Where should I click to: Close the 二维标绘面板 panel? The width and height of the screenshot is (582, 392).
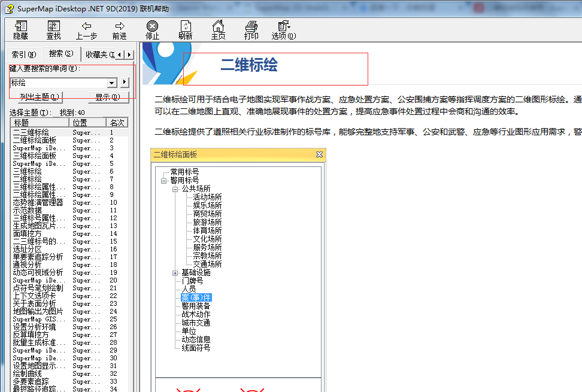coord(319,154)
